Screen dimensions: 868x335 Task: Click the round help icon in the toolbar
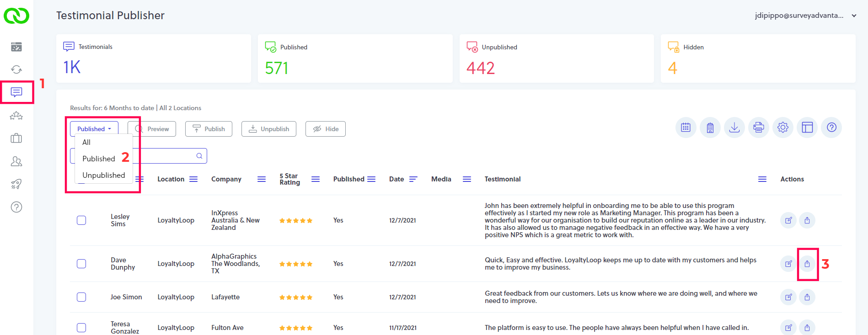point(832,128)
